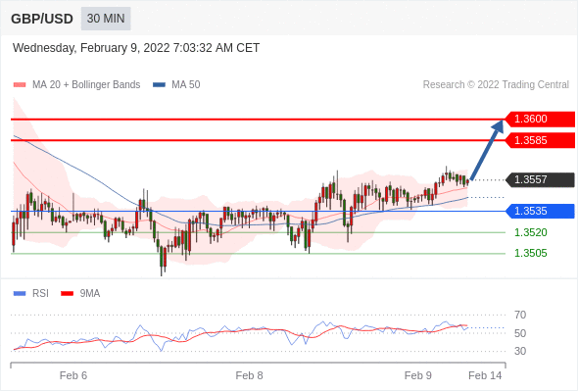Toggle the RSI legend entry

coord(31,294)
